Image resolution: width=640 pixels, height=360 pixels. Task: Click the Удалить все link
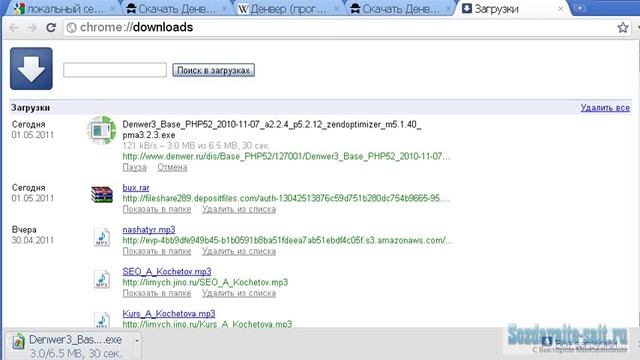point(605,108)
